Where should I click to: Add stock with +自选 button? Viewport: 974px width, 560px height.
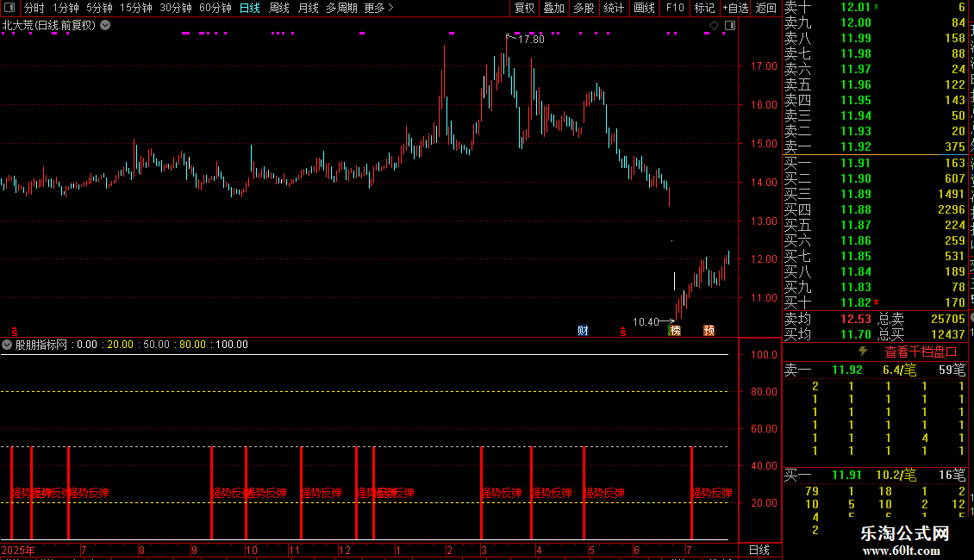(x=735, y=8)
